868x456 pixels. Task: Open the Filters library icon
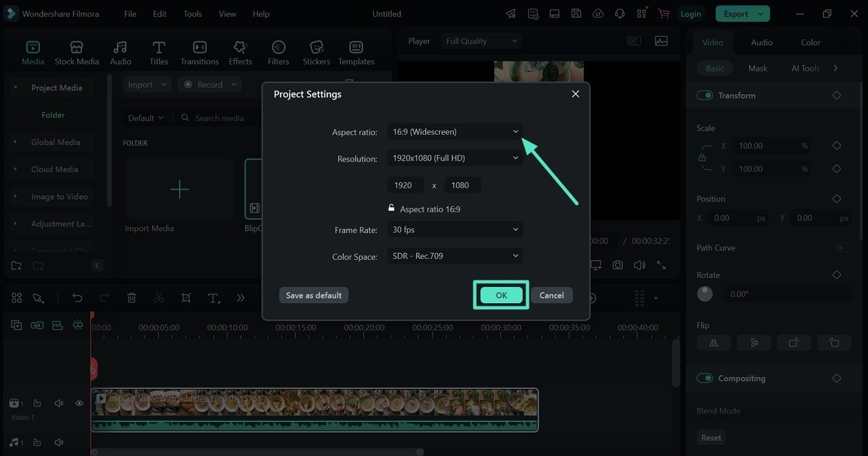(x=278, y=47)
